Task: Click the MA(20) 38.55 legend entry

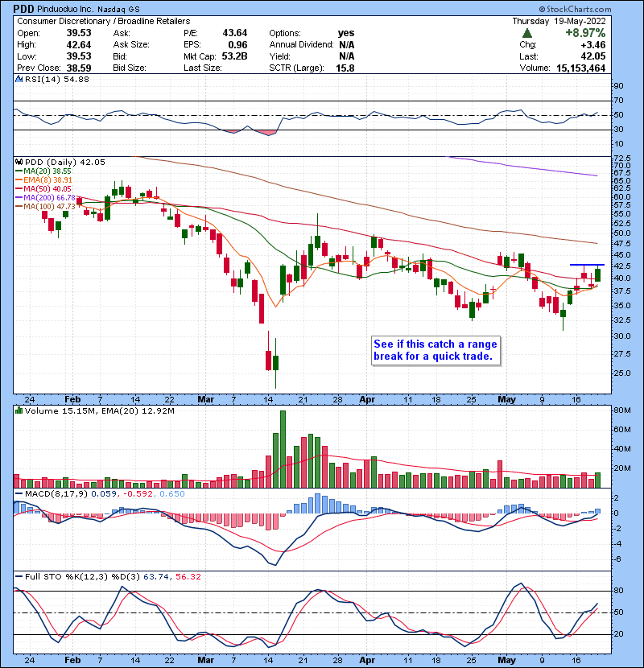Action: pos(47,171)
